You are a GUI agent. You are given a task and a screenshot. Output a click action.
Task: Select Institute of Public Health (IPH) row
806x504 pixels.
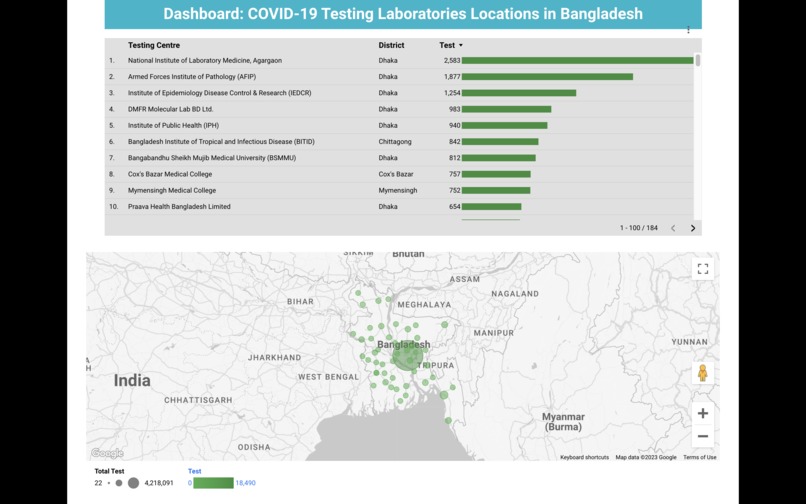tap(399, 125)
